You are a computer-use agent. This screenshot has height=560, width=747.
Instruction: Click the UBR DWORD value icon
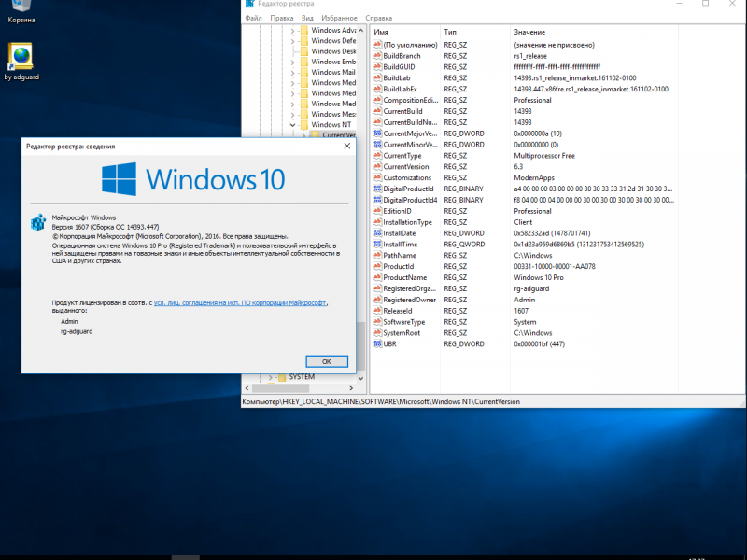(377, 343)
